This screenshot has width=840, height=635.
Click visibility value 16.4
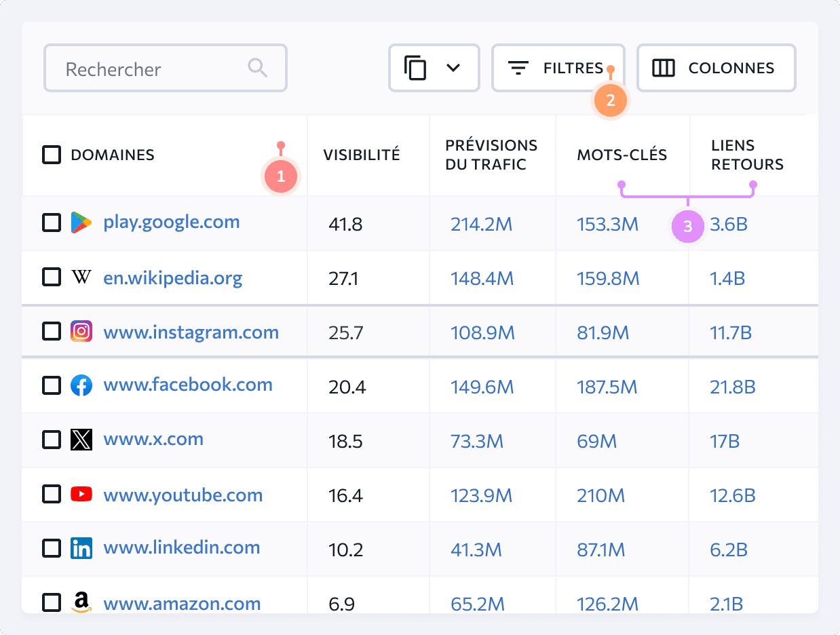coord(345,495)
